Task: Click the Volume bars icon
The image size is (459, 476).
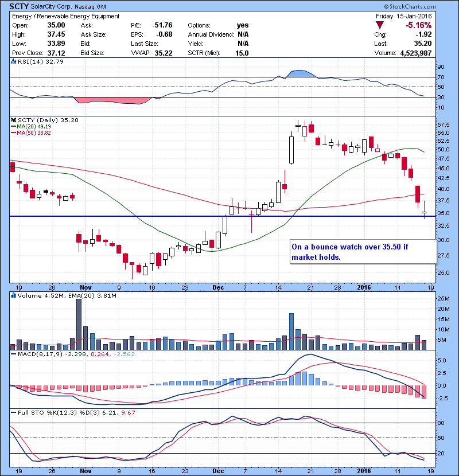Action: coord(13,296)
